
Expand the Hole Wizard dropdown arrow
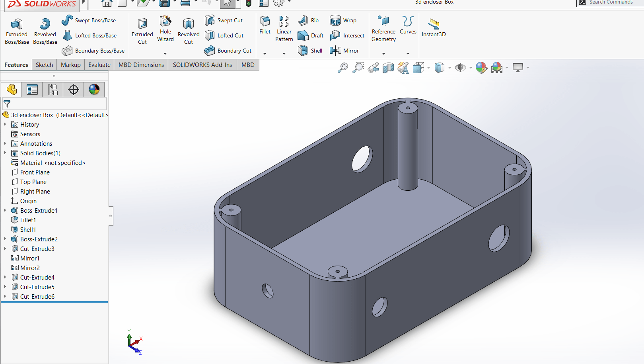tap(165, 54)
